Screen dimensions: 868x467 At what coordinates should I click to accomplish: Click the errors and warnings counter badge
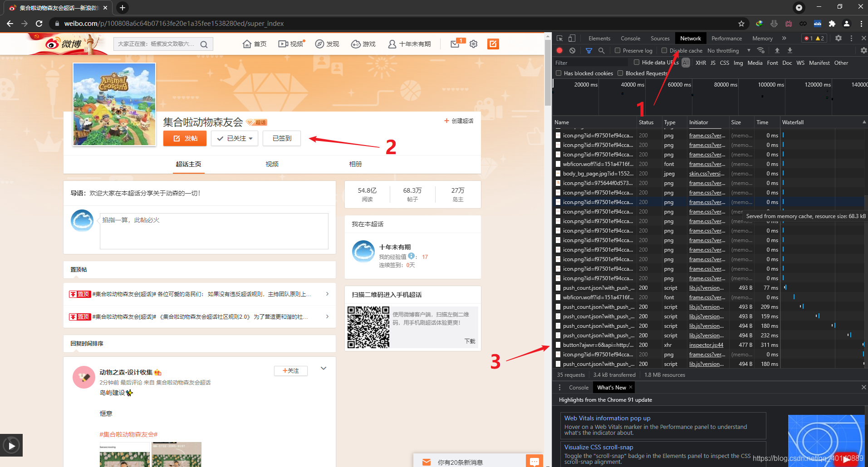(x=814, y=39)
